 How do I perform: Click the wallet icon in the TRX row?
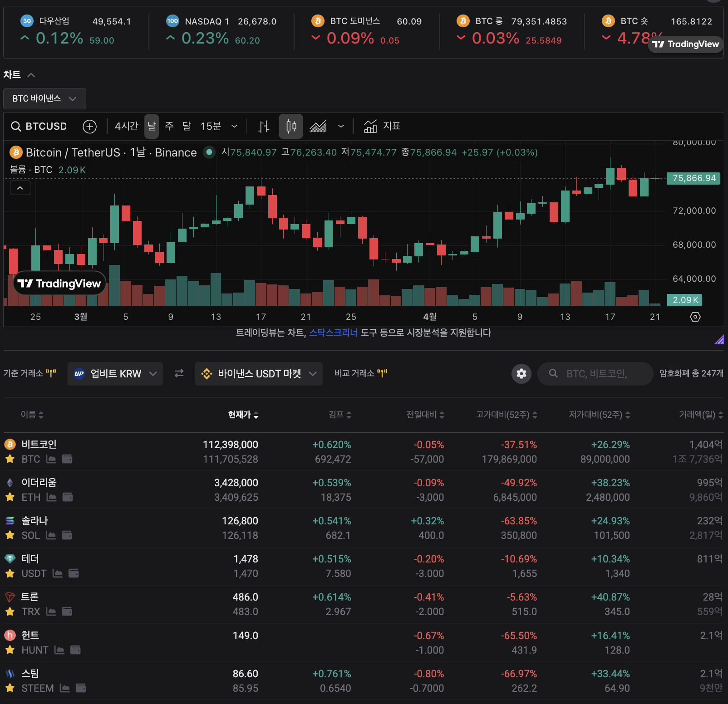(67, 611)
